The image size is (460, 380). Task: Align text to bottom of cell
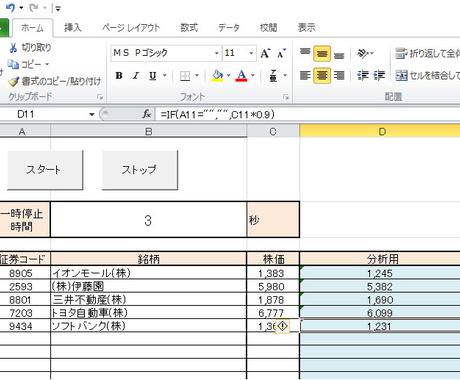339,54
